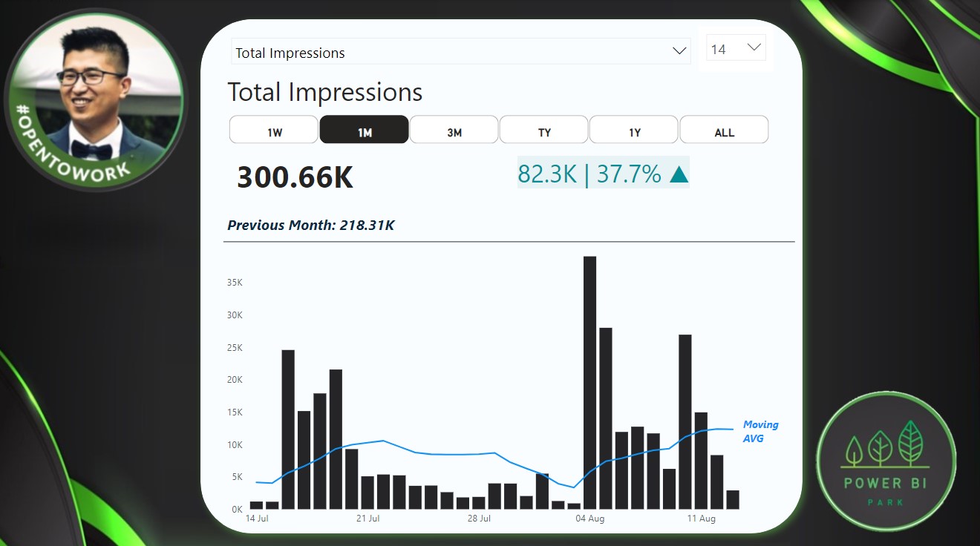This screenshot has height=546, width=980.
Task: Click the tallest bar near 04 Aug
Action: (x=589, y=382)
